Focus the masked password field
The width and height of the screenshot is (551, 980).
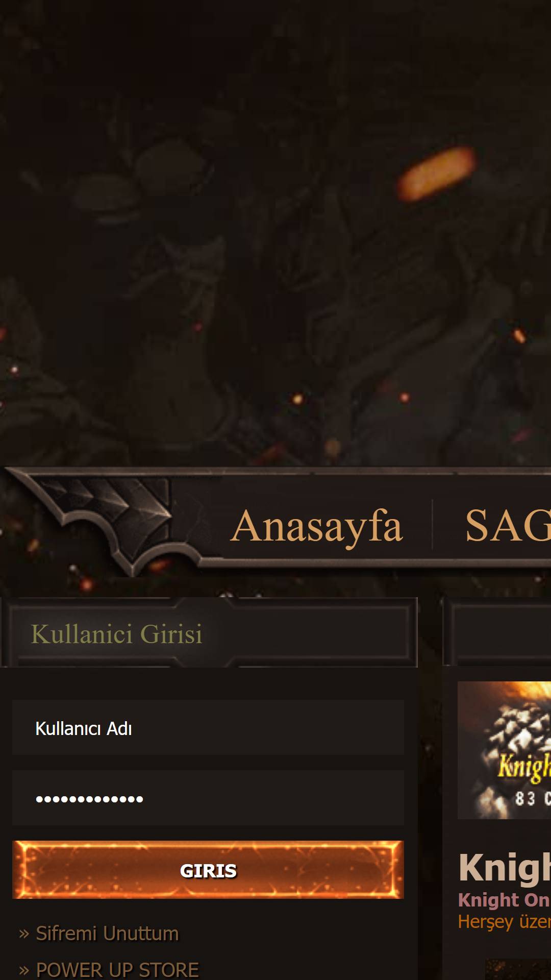click(208, 798)
